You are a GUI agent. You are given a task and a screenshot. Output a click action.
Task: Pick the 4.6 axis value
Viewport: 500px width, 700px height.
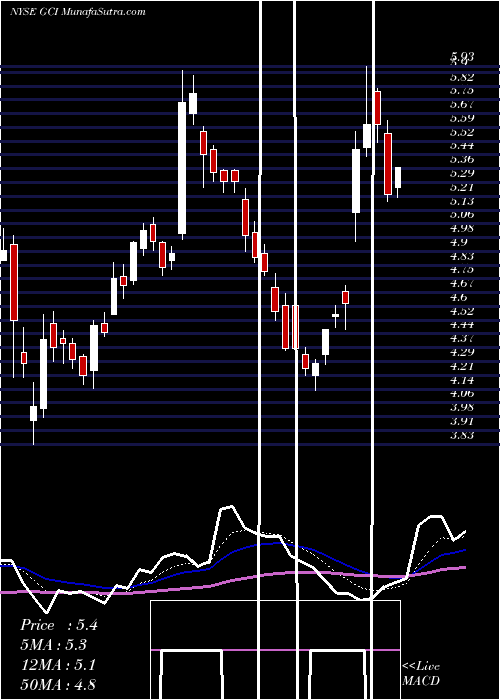click(458, 297)
